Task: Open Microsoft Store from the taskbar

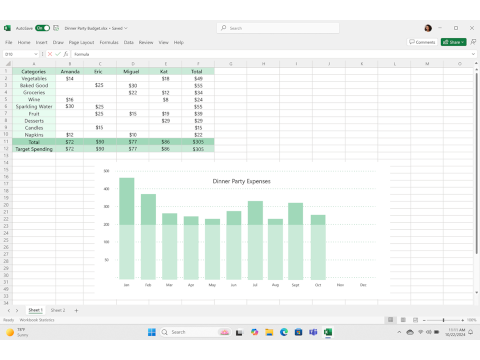Action: (x=298, y=332)
